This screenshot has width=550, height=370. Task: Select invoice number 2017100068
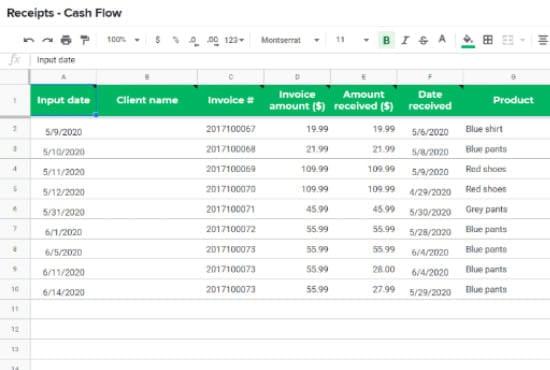[x=230, y=149]
